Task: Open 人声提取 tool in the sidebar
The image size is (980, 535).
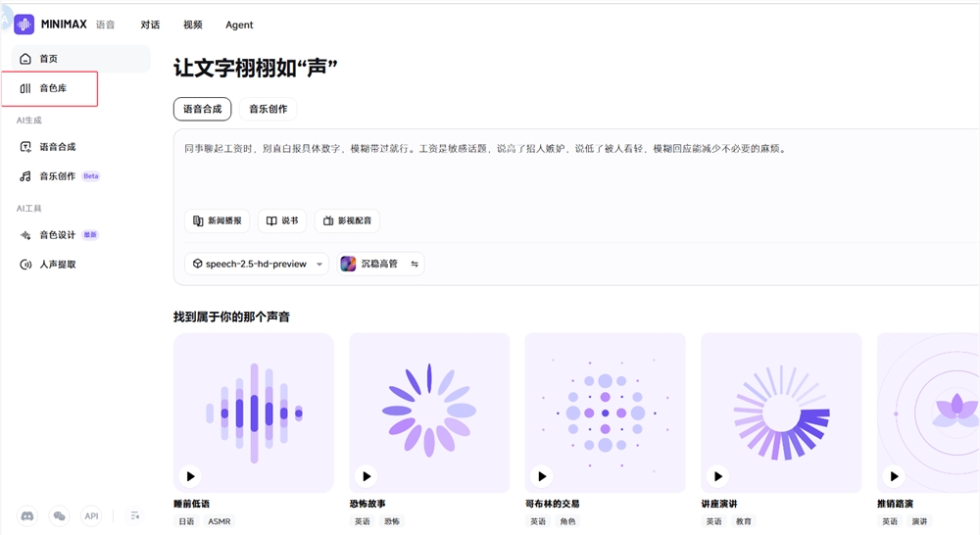Action: coord(57,265)
